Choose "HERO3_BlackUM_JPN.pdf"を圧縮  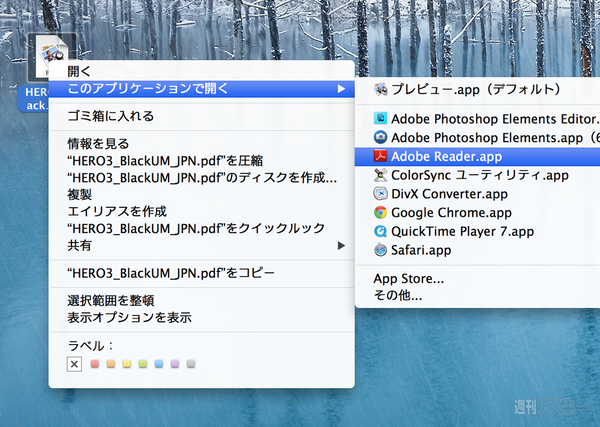202,161
